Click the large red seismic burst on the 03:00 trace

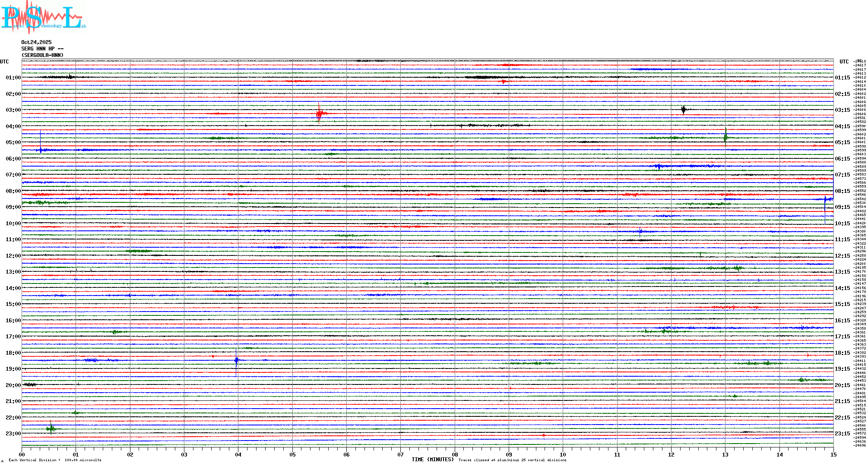(319, 114)
